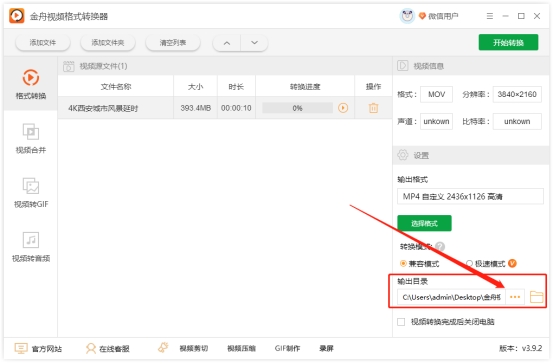
Task: Open the 视频转音频 sidebar tab
Action: [31, 247]
